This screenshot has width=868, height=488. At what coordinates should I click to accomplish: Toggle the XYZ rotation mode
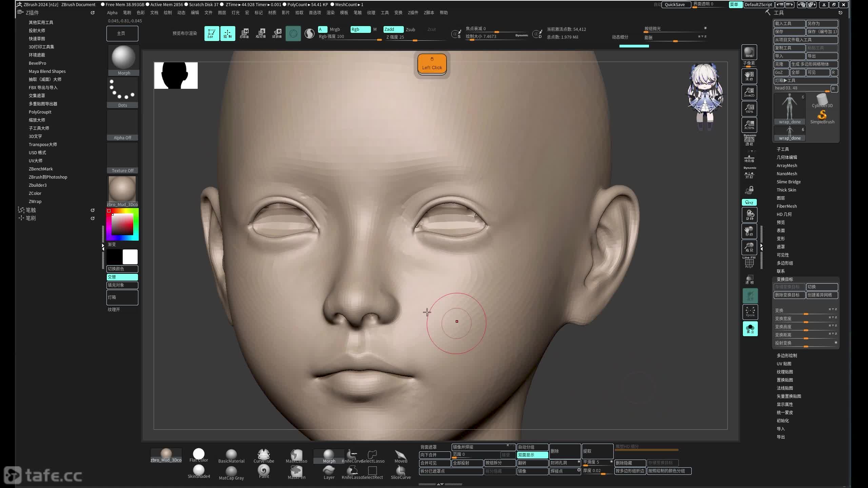(749, 202)
